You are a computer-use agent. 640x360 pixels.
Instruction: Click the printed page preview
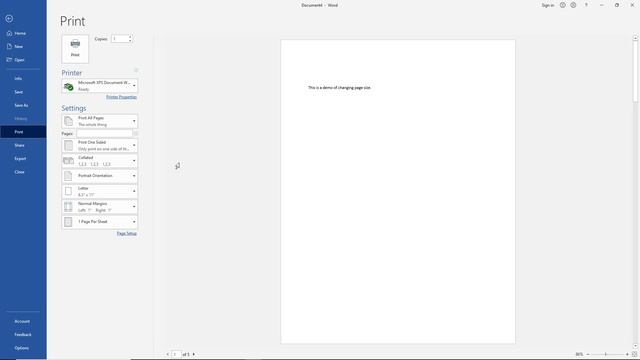398,191
